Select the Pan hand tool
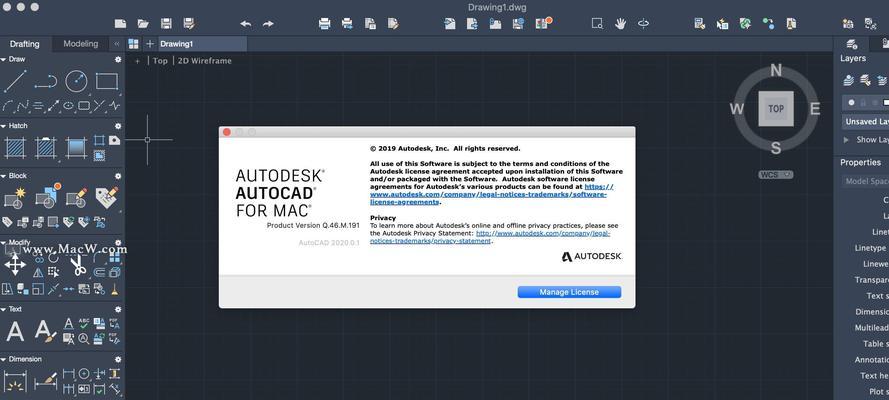The image size is (889, 400). (621, 24)
